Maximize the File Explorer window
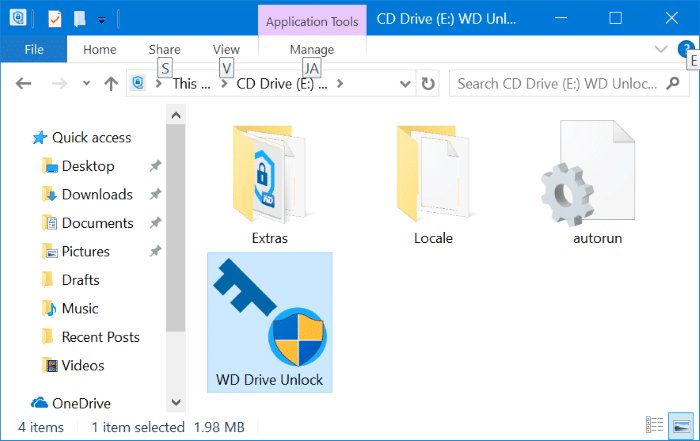This screenshot has width=700, height=441. pyautogui.click(x=616, y=18)
